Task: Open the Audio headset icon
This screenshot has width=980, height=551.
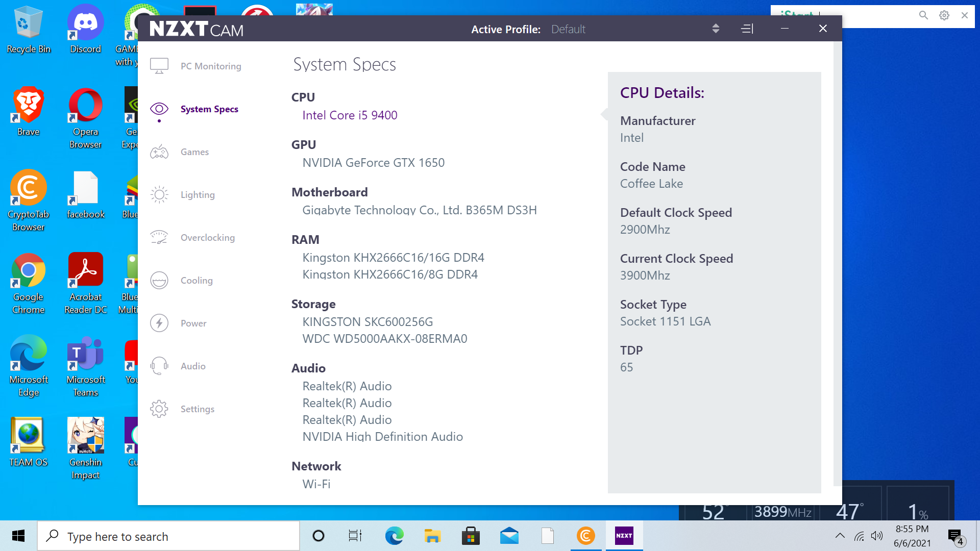Action: (x=159, y=366)
